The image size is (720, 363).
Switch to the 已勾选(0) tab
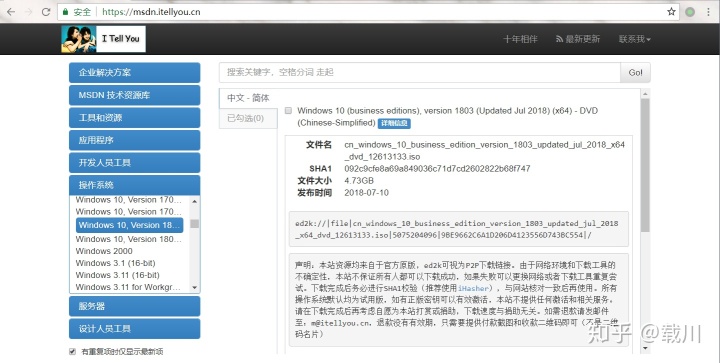click(248, 118)
